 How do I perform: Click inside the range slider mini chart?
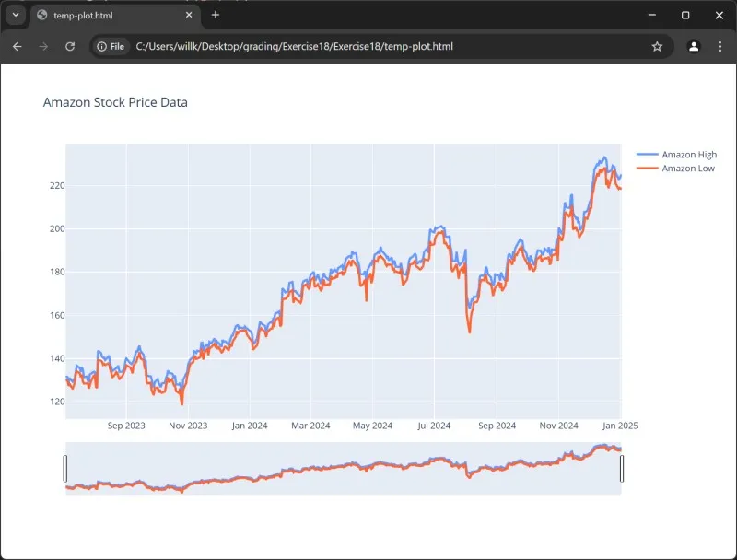[343, 469]
